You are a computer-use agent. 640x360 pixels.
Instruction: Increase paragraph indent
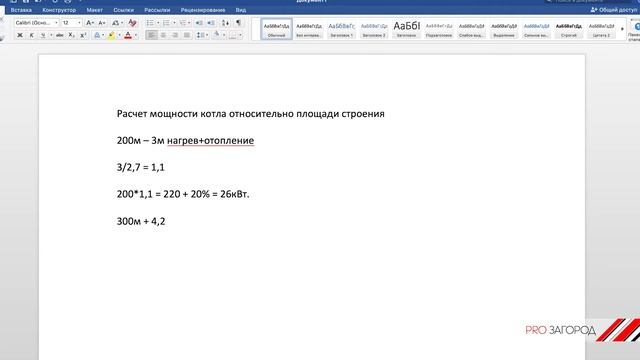(211, 23)
